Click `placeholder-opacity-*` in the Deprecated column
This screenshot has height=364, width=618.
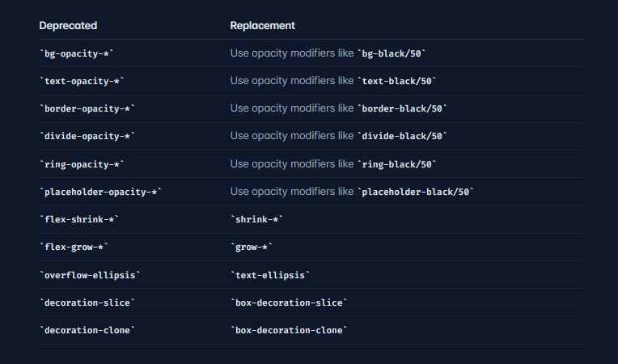[101, 192]
